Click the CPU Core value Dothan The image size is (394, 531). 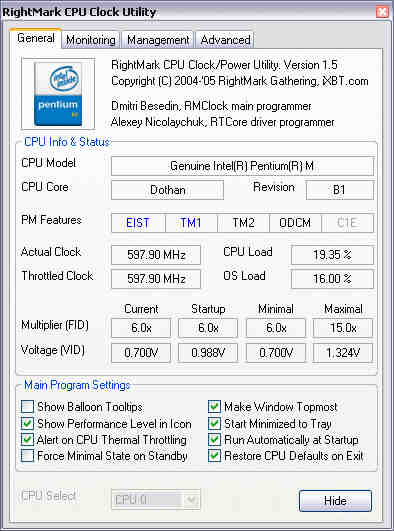(x=167, y=190)
